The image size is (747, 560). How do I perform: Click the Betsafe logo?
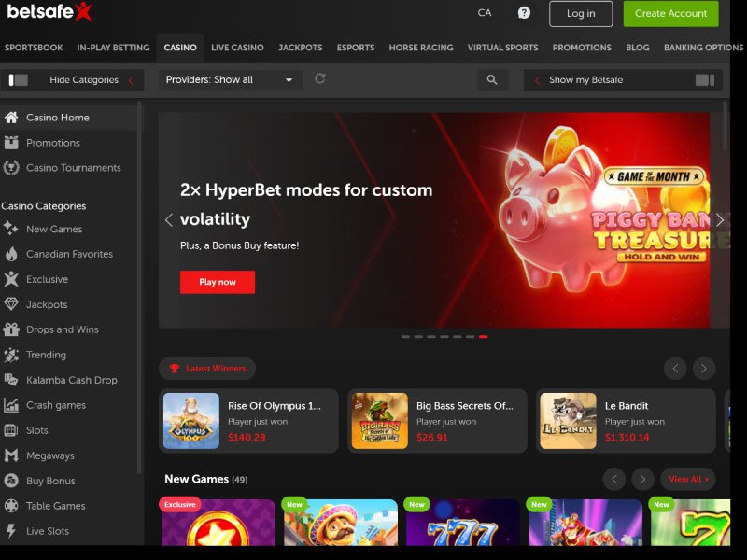tap(49, 11)
